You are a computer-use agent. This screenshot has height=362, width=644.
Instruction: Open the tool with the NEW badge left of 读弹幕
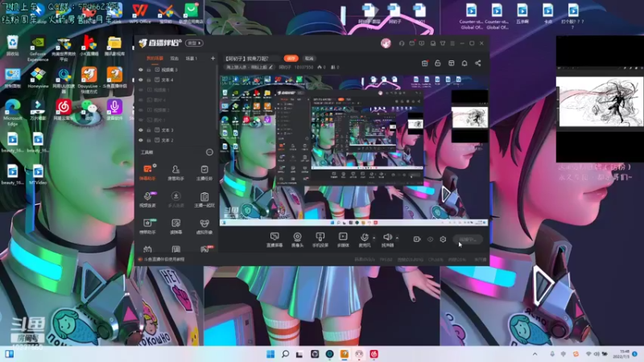[x=147, y=226]
